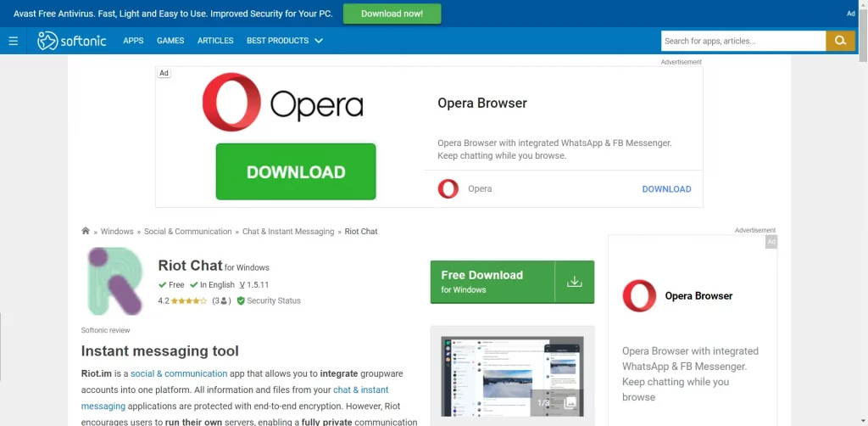This screenshot has width=868, height=426.
Task: Click the Riot Chat app logo
Action: [115, 282]
